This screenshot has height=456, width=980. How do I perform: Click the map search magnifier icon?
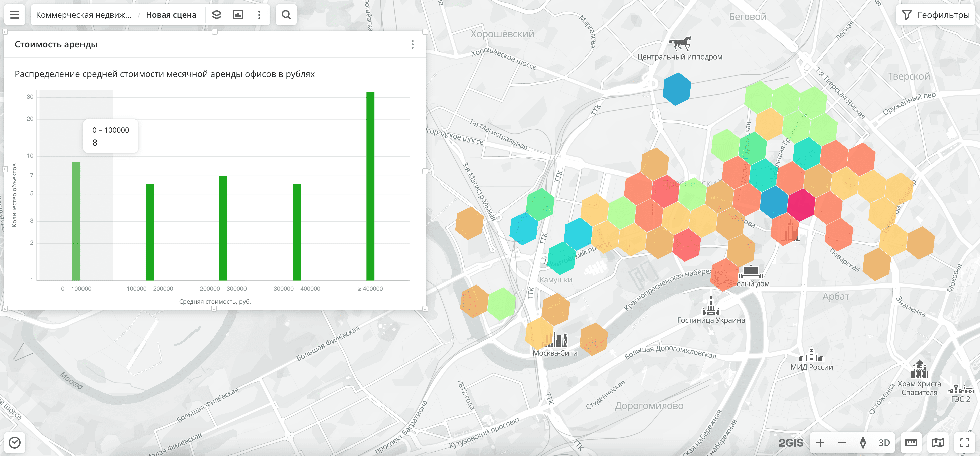pyautogui.click(x=286, y=15)
